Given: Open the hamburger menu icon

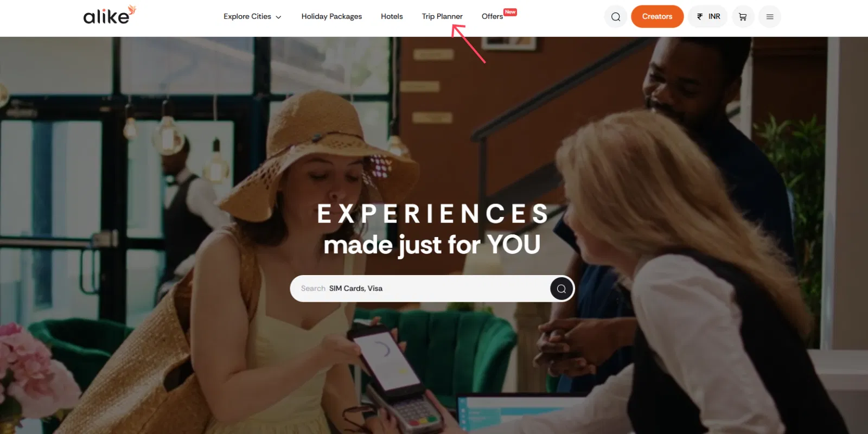Looking at the screenshot, I should pos(770,17).
